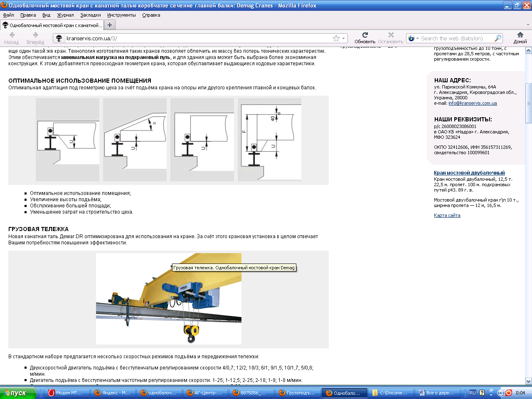Viewport: 532px width, 399px height.
Task: Open the Кран мостовой двубалочный link
Action: tap(469, 173)
